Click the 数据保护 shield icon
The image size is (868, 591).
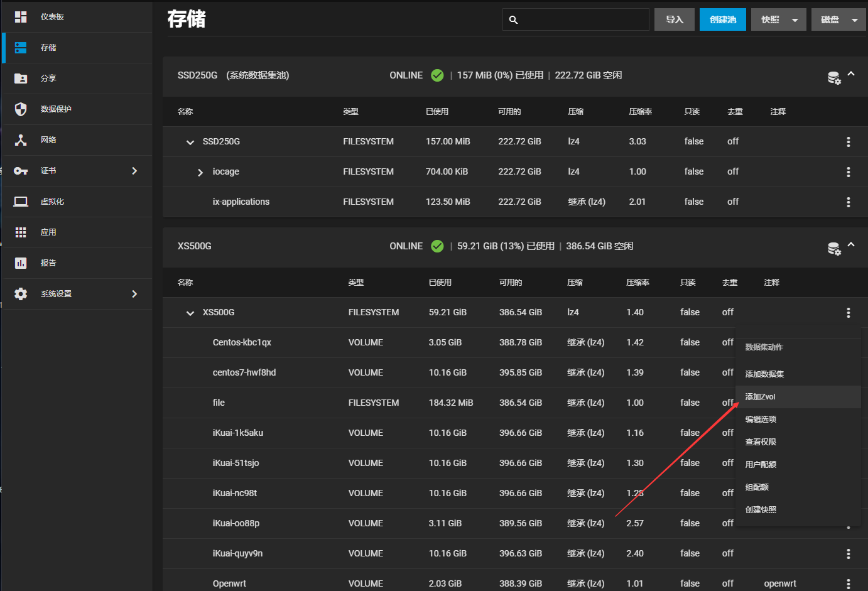(21, 109)
